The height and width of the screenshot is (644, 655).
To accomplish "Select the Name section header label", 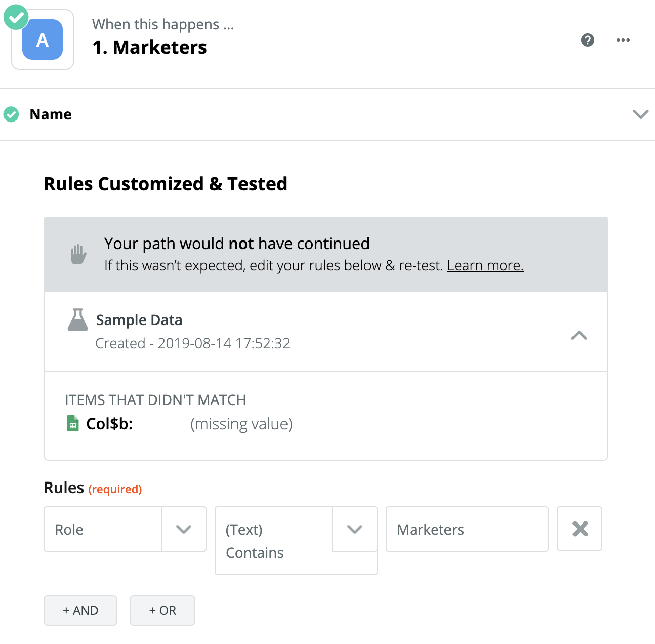I will [x=51, y=114].
